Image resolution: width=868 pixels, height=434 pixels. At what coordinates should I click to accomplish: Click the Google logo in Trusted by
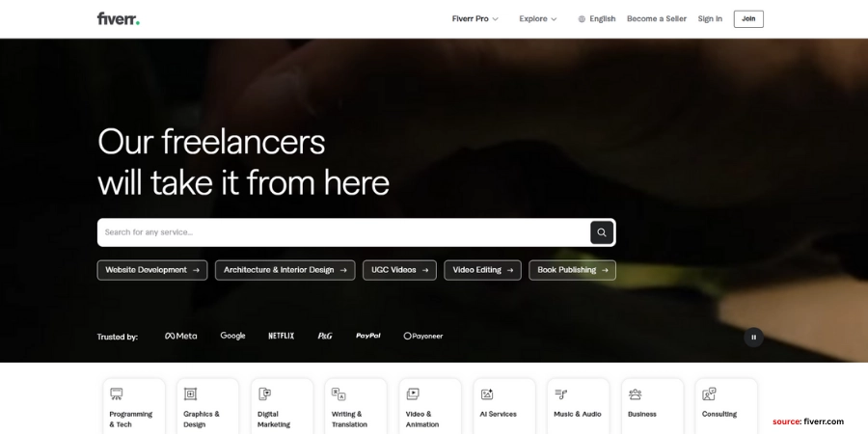click(232, 336)
